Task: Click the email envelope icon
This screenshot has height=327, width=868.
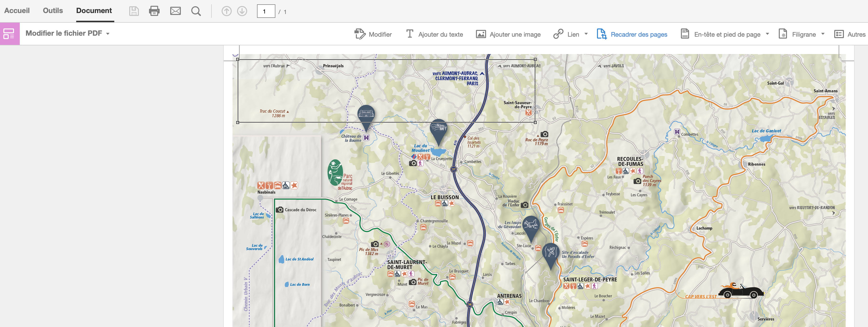Action: pyautogui.click(x=175, y=11)
